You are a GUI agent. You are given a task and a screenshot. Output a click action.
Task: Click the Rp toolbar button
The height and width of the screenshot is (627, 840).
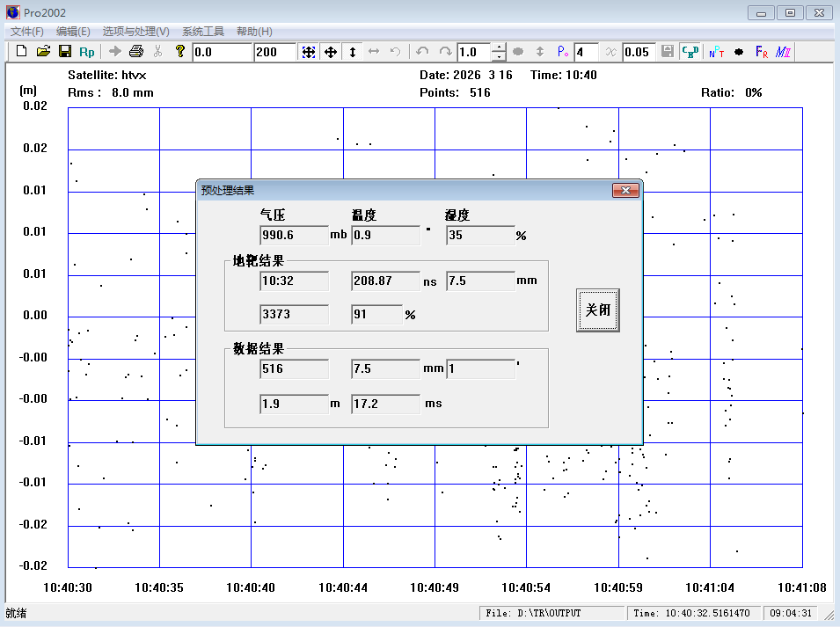pyautogui.click(x=87, y=52)
